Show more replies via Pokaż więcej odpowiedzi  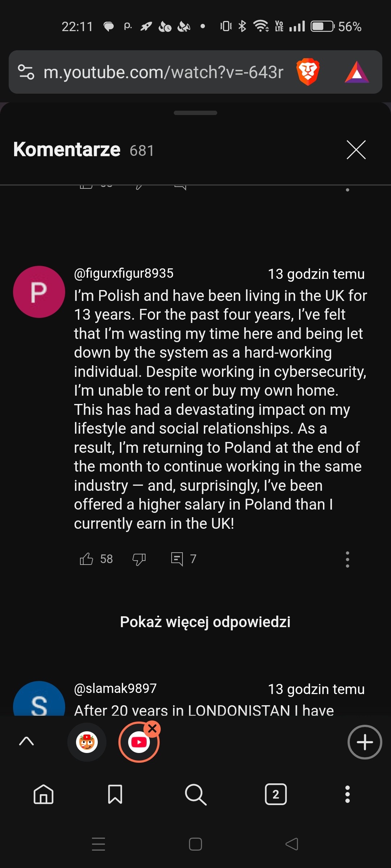point(205,622)
